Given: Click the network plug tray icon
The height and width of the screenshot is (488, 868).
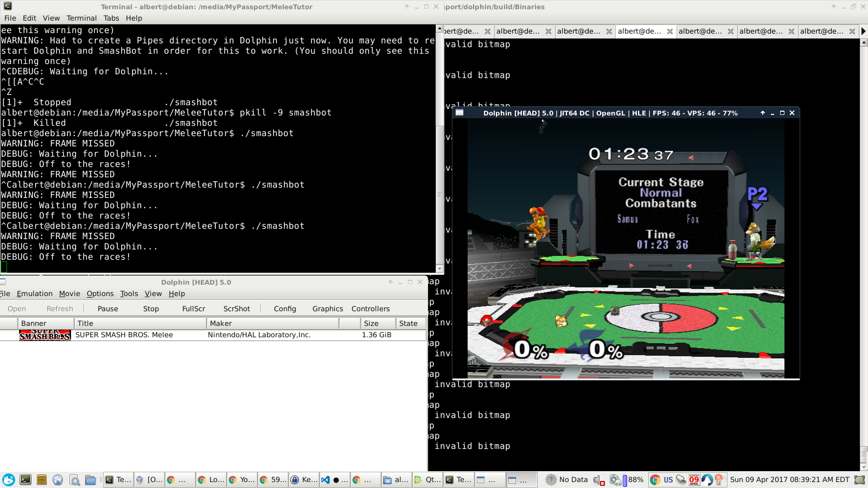Looking at the screenshot, I should pos(681,480).
